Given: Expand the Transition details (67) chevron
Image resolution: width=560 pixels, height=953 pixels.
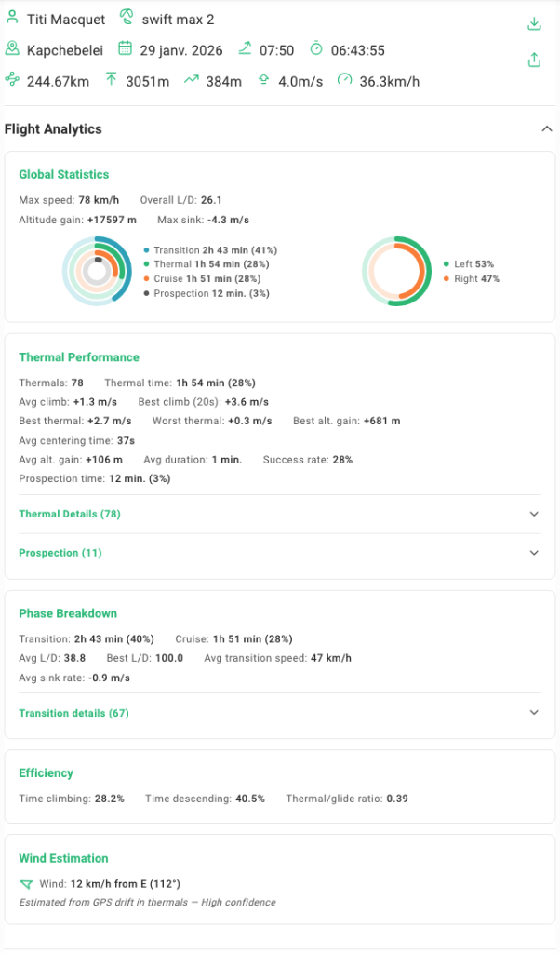Looking at the screenshot, I should [x=534, y=713].
